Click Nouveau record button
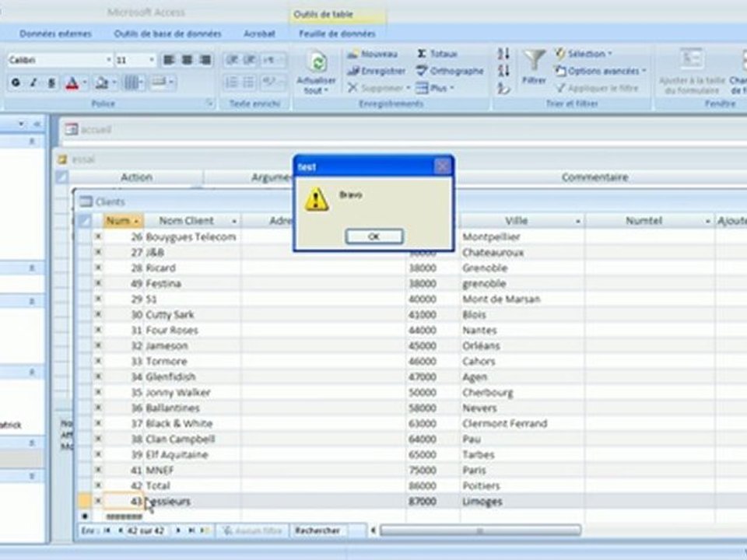 click(x=373, y=54)
